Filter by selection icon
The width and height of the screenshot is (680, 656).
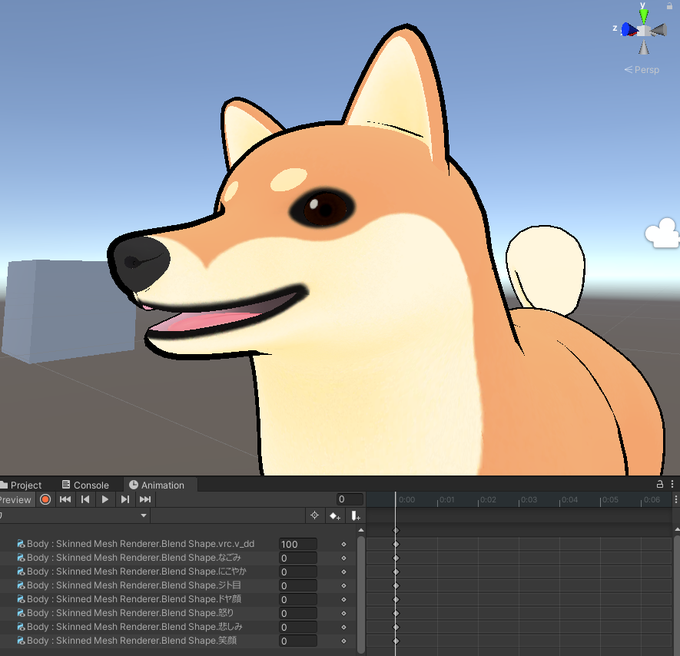[x=314, y=516]
